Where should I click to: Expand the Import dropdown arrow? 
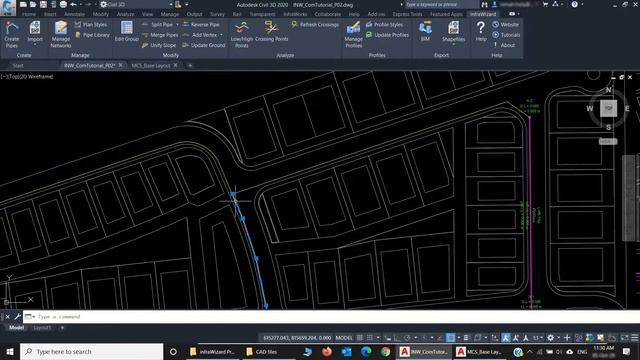(x=35, y=45)
